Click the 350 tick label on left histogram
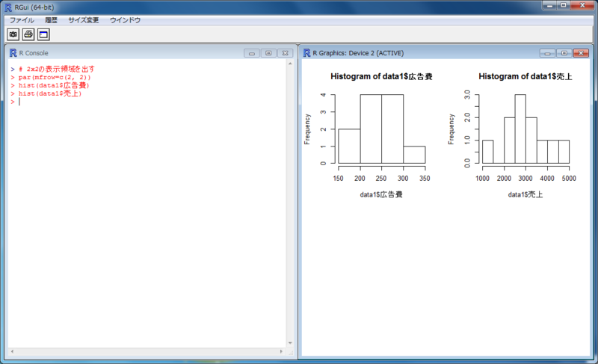Viewport: 598px width, 364px height. [x=425, y=179]
